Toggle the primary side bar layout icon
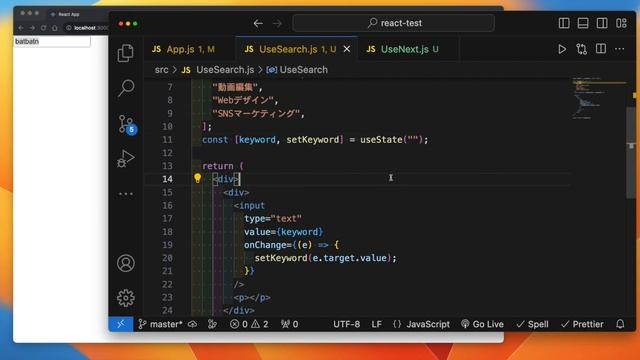 [564, 23]
